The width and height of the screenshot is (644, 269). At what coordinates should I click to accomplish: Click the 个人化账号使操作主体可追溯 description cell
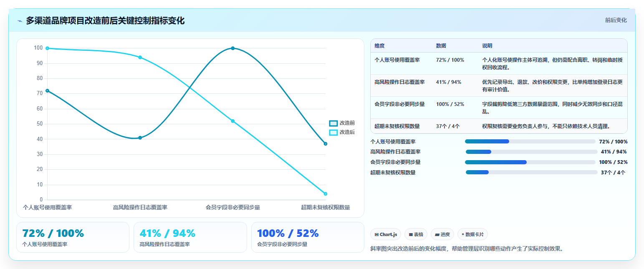[x=553, y=63]
